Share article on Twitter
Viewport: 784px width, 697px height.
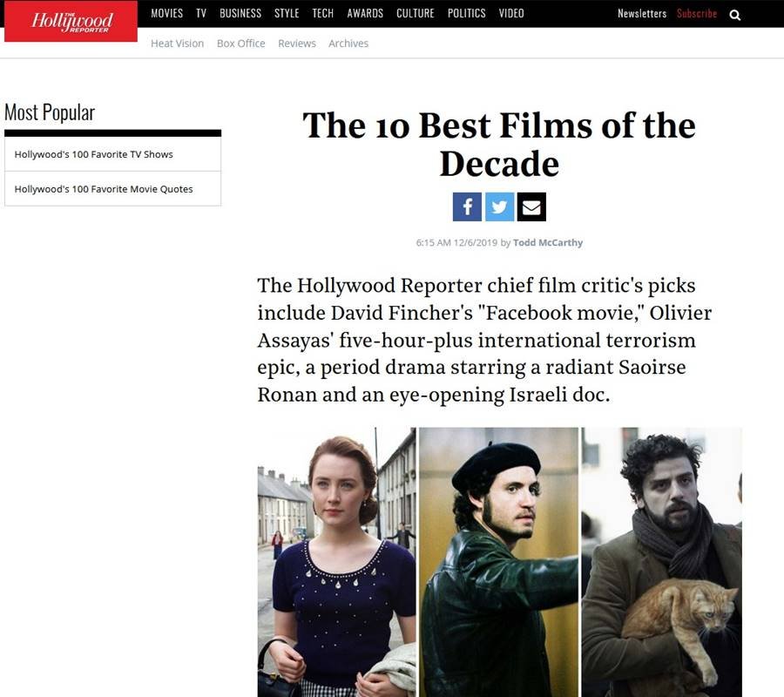pyautogui.click(x=499, y=206)
